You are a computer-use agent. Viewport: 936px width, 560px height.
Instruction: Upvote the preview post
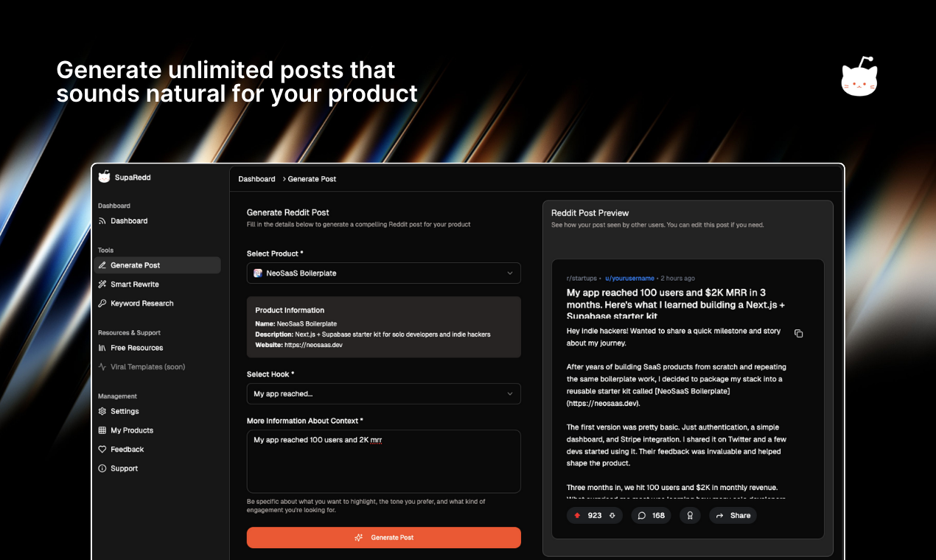(x=577, y=516)
